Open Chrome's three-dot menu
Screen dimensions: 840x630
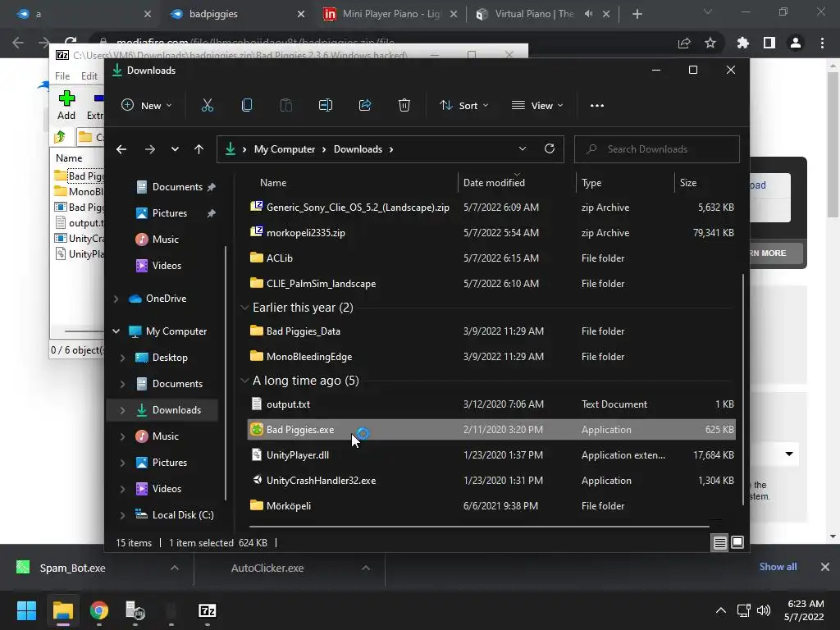click(822, 43)
